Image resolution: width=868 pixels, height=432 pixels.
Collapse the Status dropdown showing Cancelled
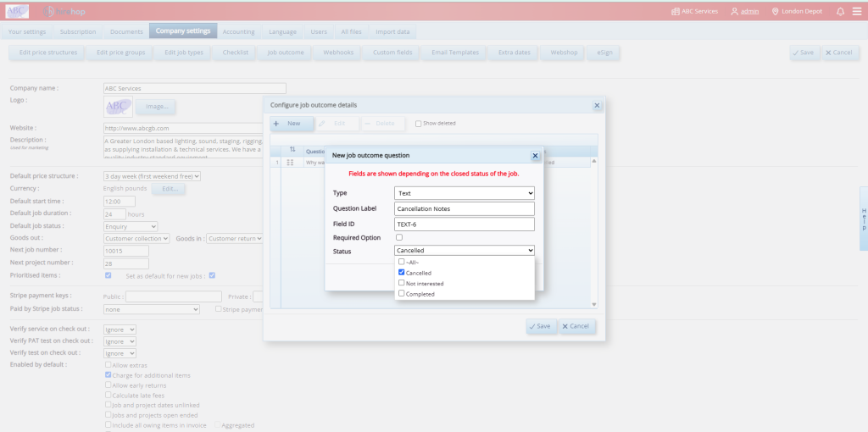click(x=465, y=251)
